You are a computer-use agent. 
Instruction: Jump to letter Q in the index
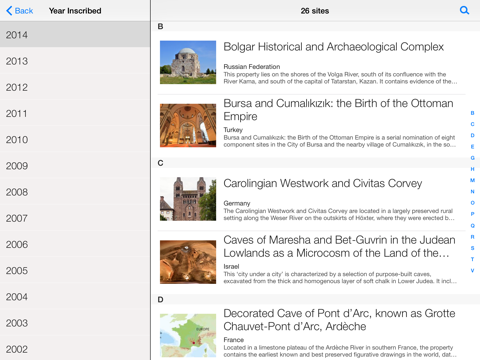pos(472,226)
